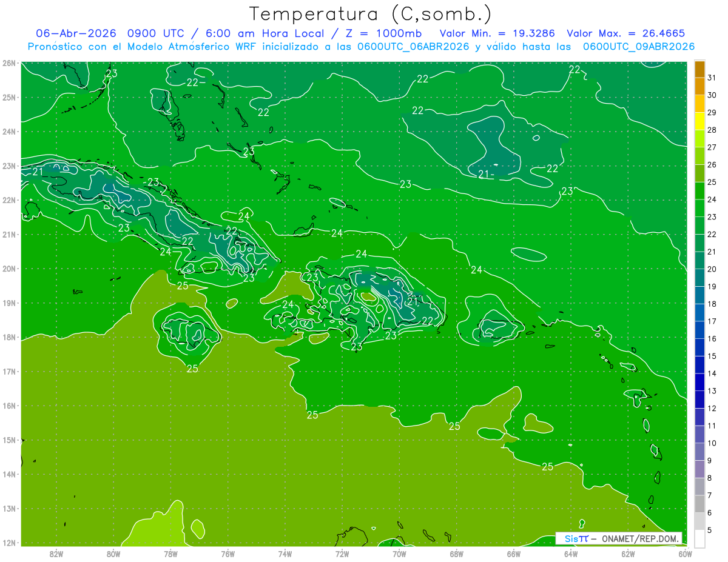Click the 12N latitude axis label
Viewport: 728px width, 562px height.
8,543
